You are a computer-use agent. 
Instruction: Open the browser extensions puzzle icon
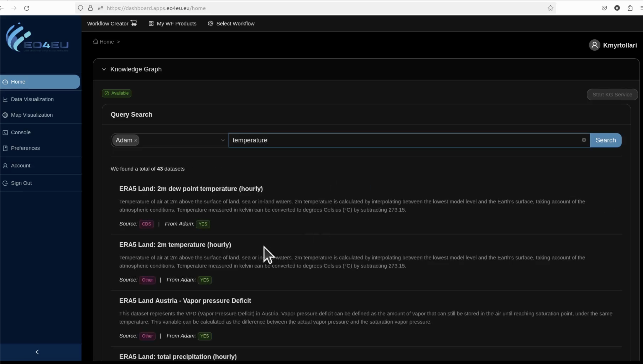point(630,8)
